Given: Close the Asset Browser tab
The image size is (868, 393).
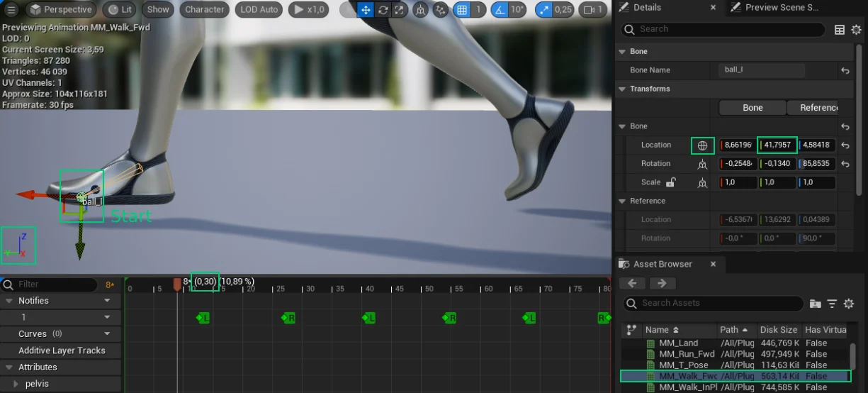Looking at the screenshot, I should (713, 264).
